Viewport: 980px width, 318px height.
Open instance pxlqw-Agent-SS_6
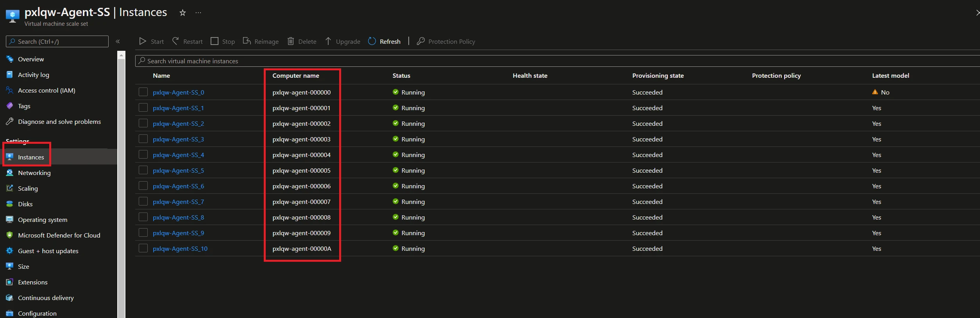(x=179, y=186)
